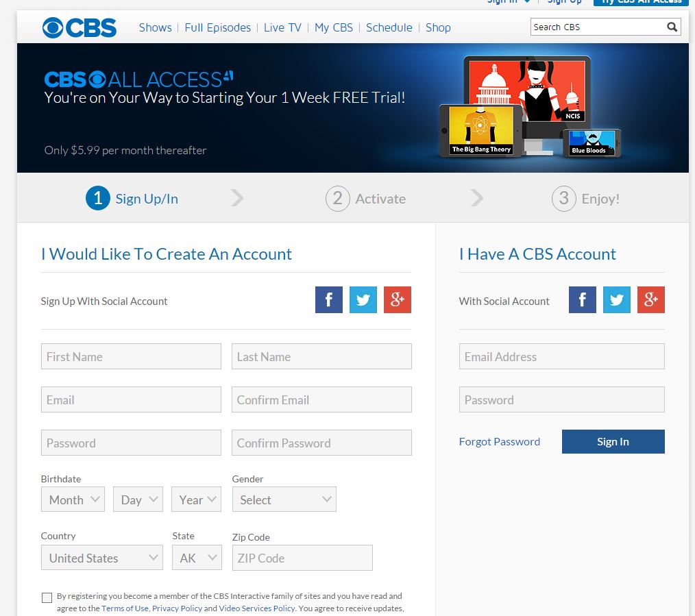The height and width of the screenshot is (616, 695).
Task: Focus the Last Name field
Action: coord(321,356)
